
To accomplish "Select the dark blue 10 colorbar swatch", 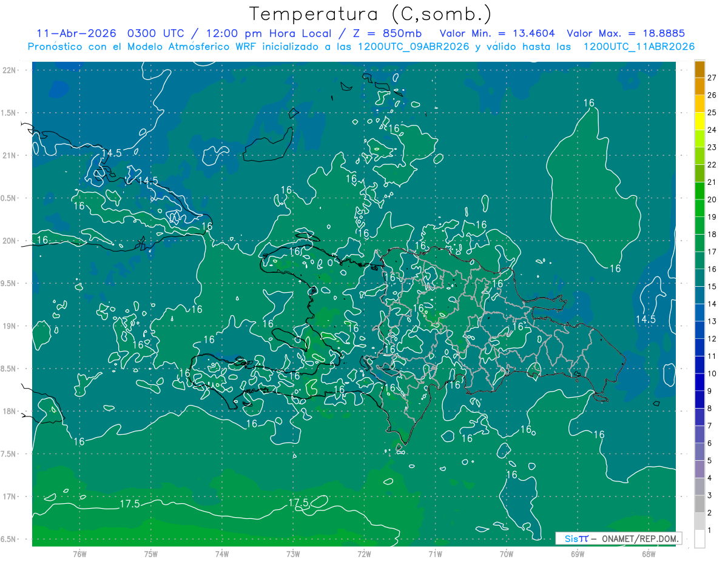I will point(699,365).
